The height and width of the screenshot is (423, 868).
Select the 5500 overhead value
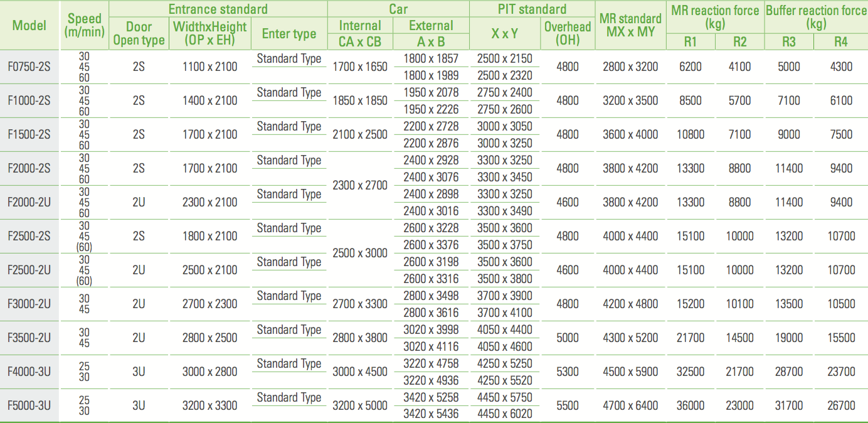(567, 405)
